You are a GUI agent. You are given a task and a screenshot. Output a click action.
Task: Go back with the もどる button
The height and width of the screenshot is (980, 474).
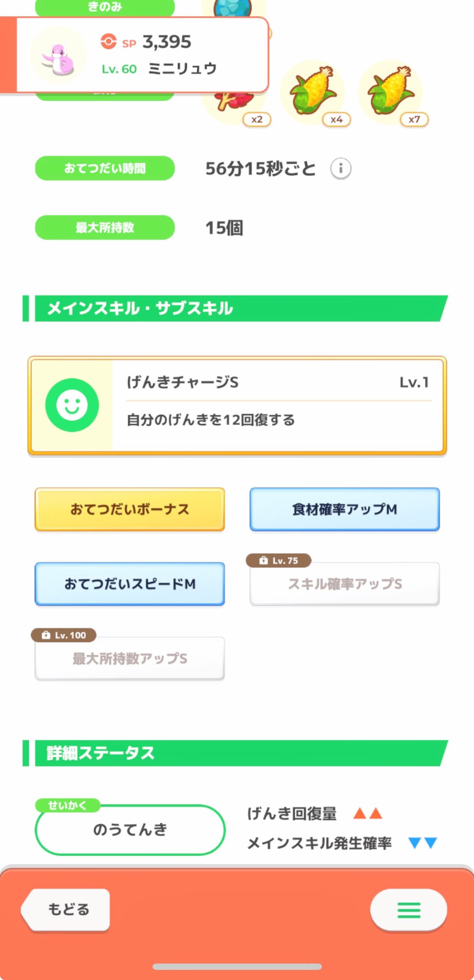tap(66, 910)
